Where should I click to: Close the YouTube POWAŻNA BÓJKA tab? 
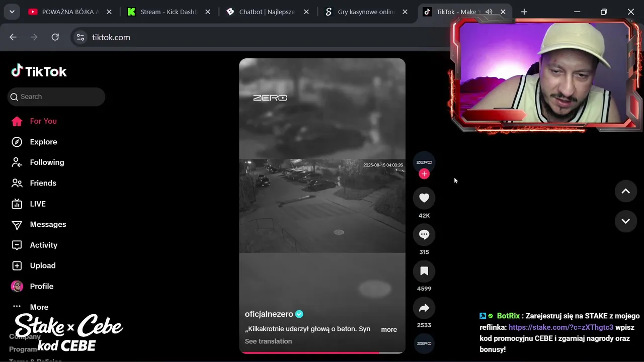(109, 12)
